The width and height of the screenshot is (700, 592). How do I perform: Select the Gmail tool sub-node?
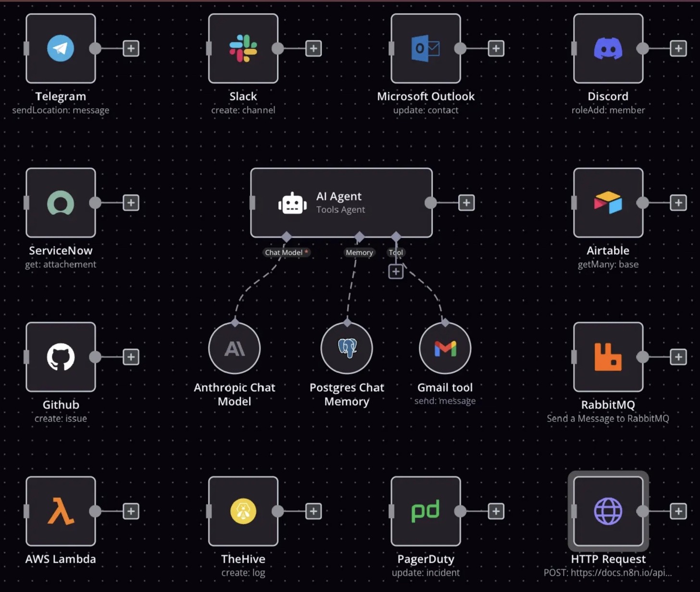coord(445,348)
